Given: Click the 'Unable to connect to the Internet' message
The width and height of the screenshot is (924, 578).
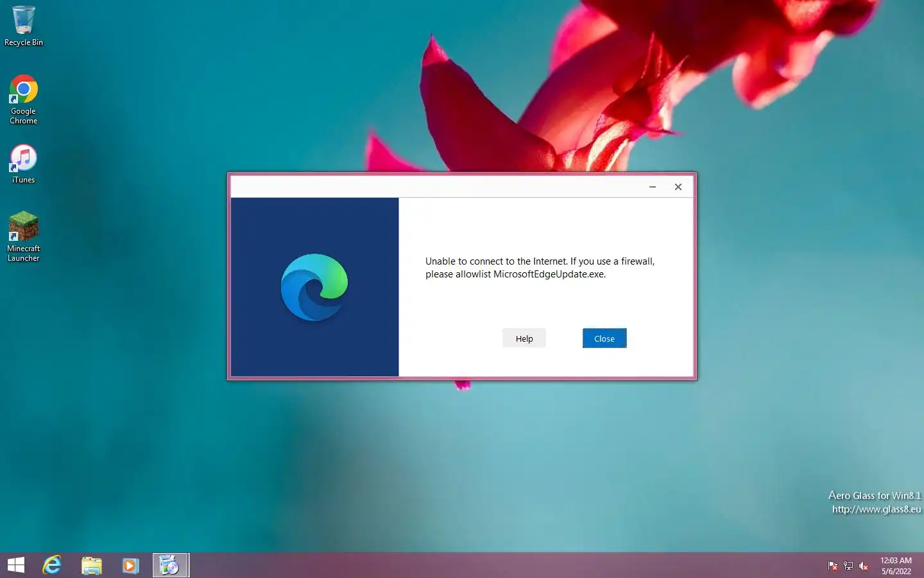Looking at the screenshot, I should pos(540,268).
